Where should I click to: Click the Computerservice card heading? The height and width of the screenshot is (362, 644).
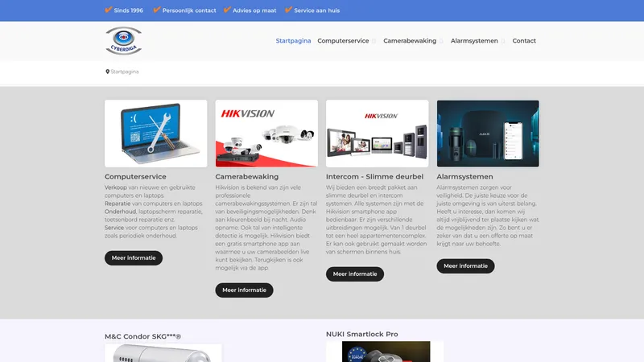(135, 176)
